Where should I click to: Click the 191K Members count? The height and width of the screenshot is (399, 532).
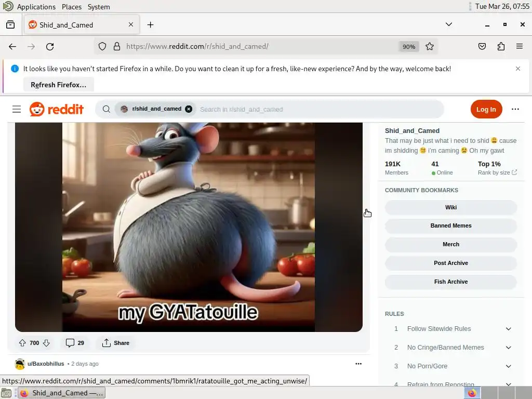pyautogui.click(x=396, y=168)
